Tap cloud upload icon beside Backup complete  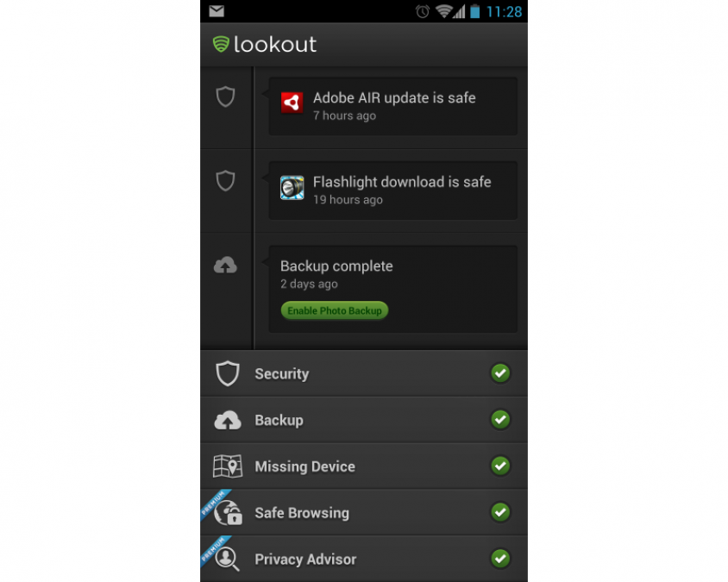pos(225,265)
